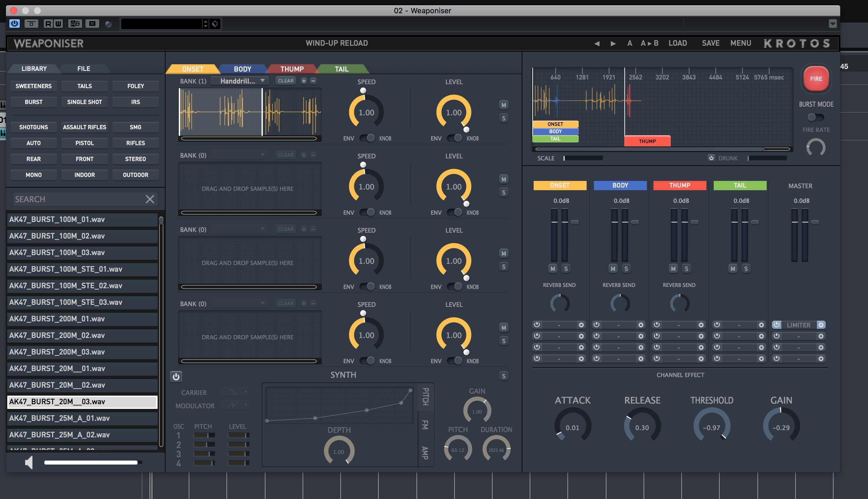868x499 pixels.
Task: Toggle third bank LEVEL ENV/KNOB switch
Action: tap(455, 287)
